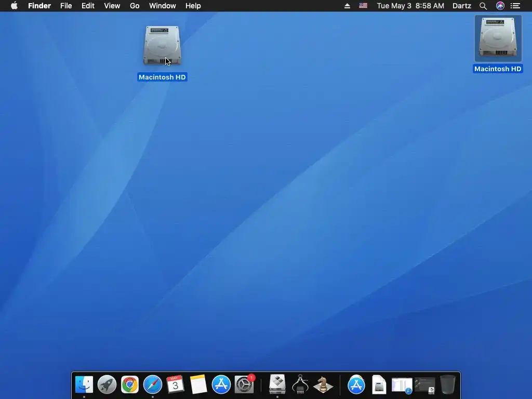Open Calendar showing May 3

pos(176,385)
